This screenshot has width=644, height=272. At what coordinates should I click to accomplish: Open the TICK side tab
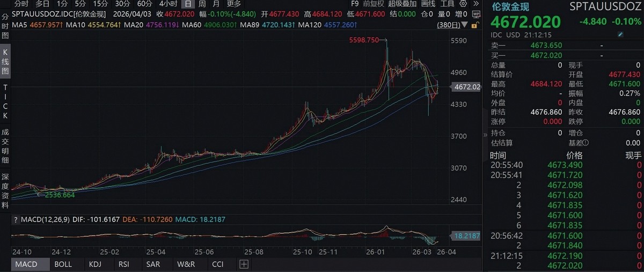5,101
